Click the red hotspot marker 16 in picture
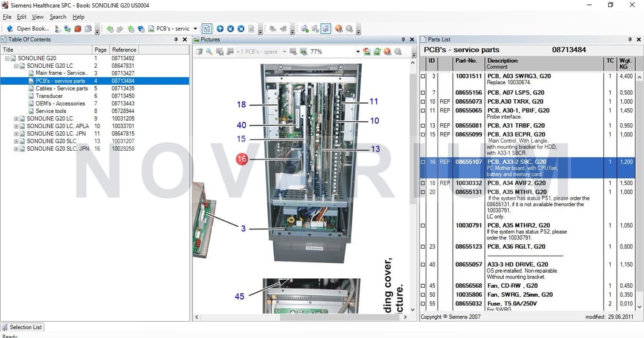This screenshot has width=644, height=338. click(x=242, y=159)
